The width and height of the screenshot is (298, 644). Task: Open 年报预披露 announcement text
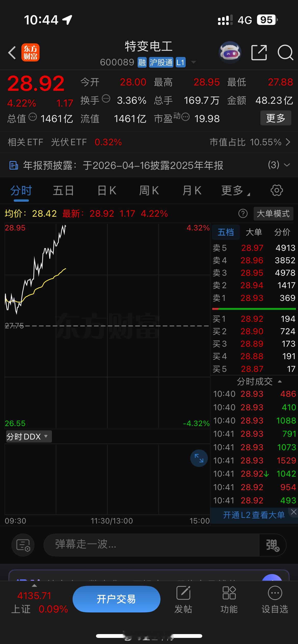[123, 165]
